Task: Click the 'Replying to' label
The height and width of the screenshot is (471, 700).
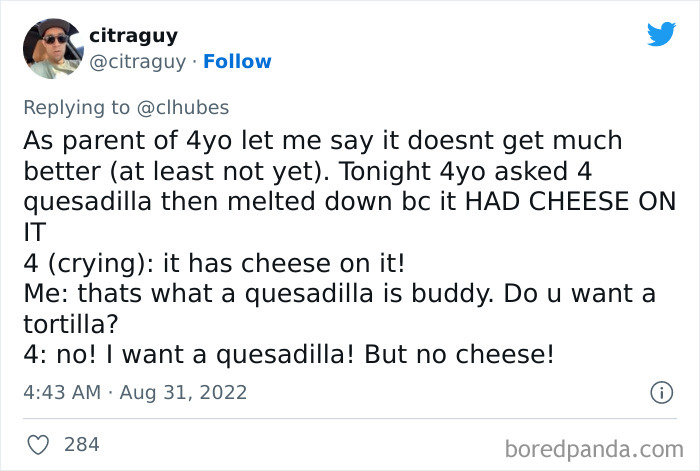Action: click(76, 108)
